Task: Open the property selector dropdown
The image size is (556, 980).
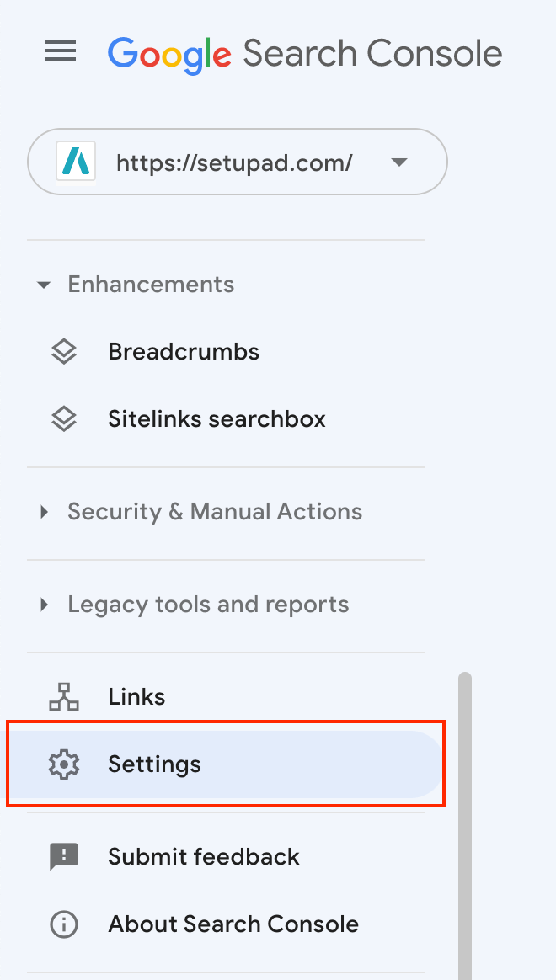Action: pyautogui.click(x=398, y=162)
